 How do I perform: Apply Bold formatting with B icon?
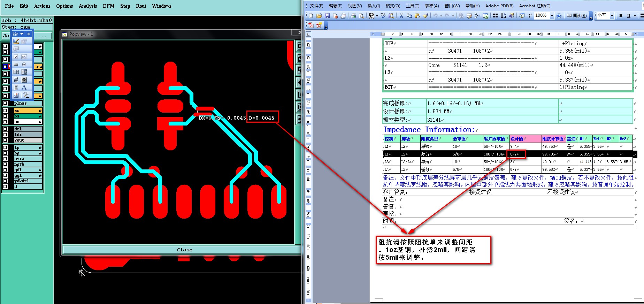coord(621,16)
